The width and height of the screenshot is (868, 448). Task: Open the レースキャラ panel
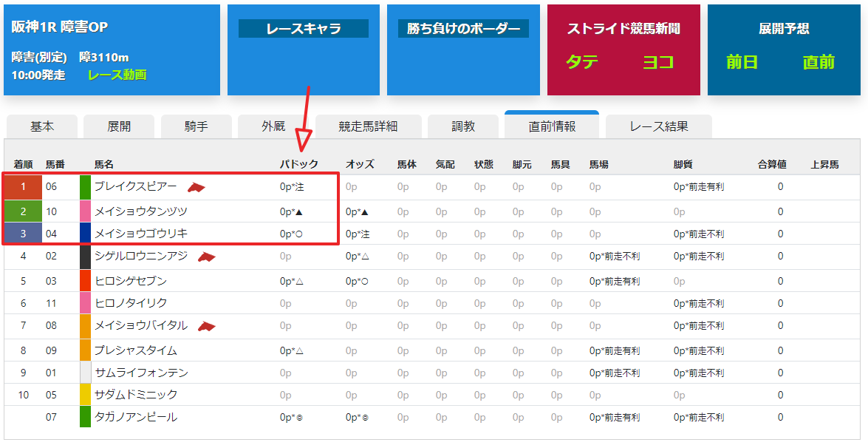pos(304,29)
